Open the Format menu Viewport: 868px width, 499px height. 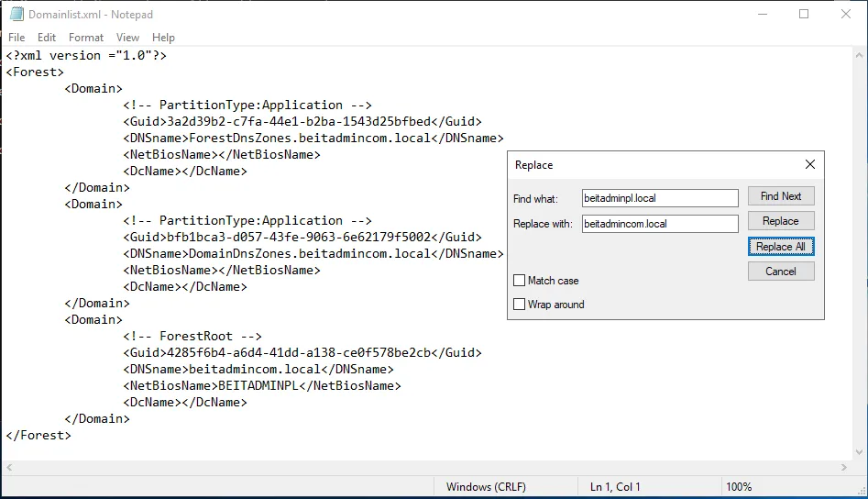click(x=86, y=38)
